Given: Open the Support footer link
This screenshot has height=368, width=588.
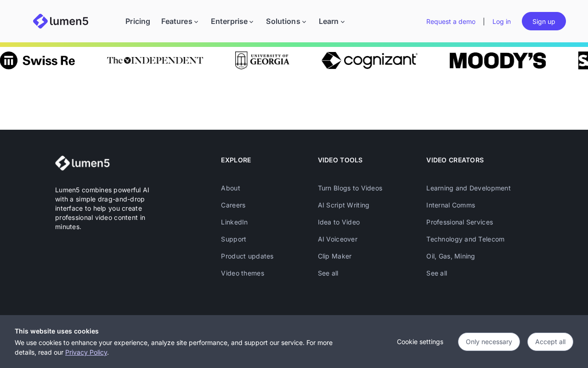Looking at the screenshot, I should coord(234,239).
